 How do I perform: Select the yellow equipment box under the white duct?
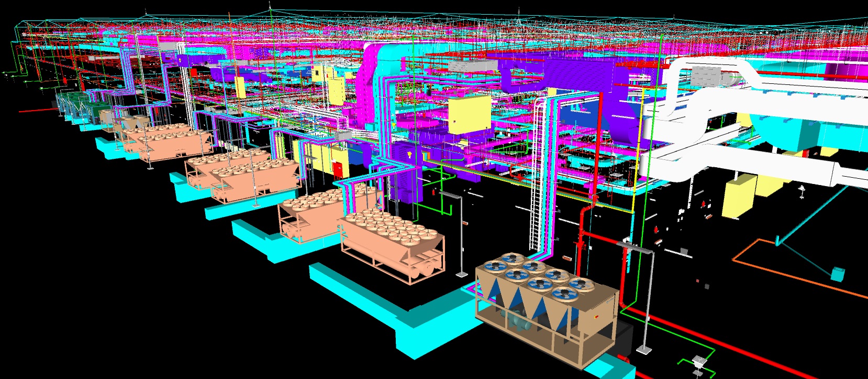tap(739, 197)
